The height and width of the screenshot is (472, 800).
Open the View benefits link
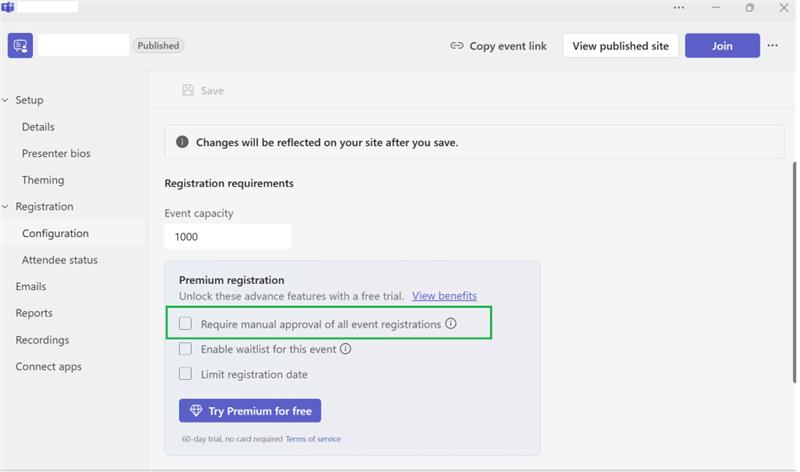(444, 296)
